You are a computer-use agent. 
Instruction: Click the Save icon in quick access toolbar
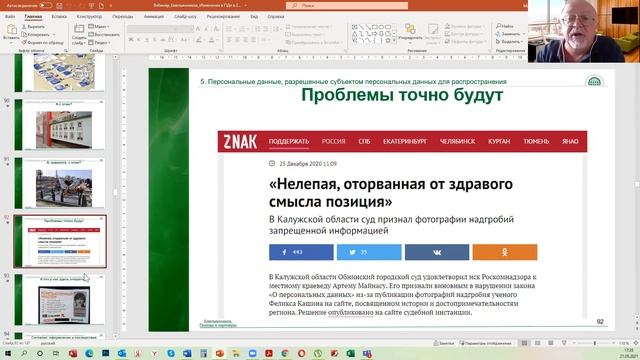click(60, 6)
